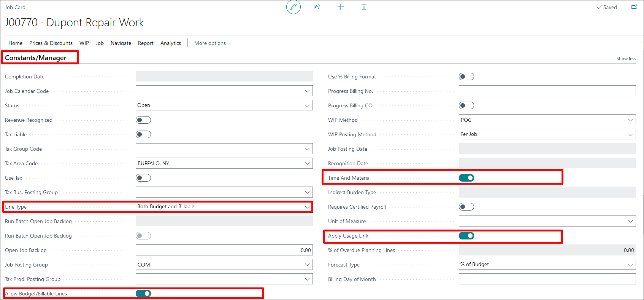Click the share icon in the header
Viewport: 644px width, 300px height.
[317, 7]
